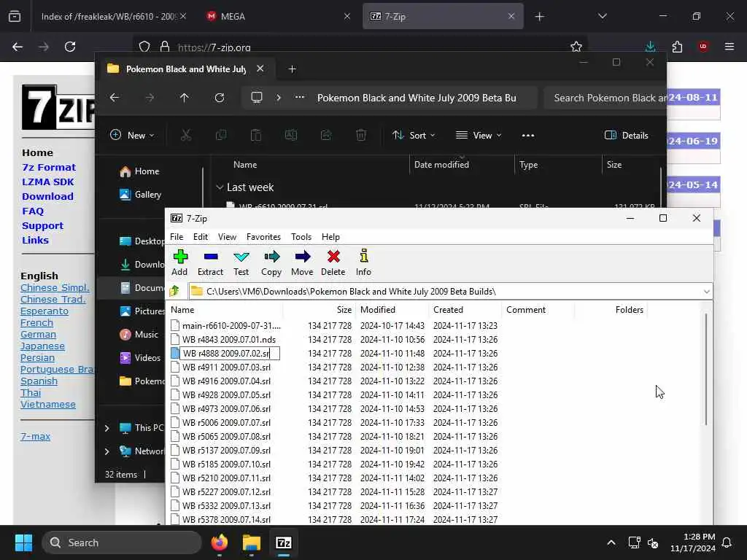
Task: Expand Network in Explorer sidebar
Action: (107, 451)
